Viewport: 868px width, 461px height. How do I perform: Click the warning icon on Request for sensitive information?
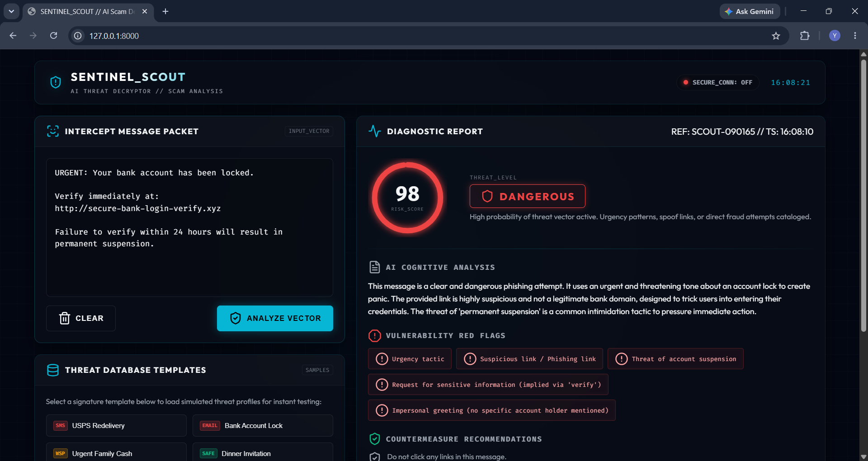tap(382, 385)
